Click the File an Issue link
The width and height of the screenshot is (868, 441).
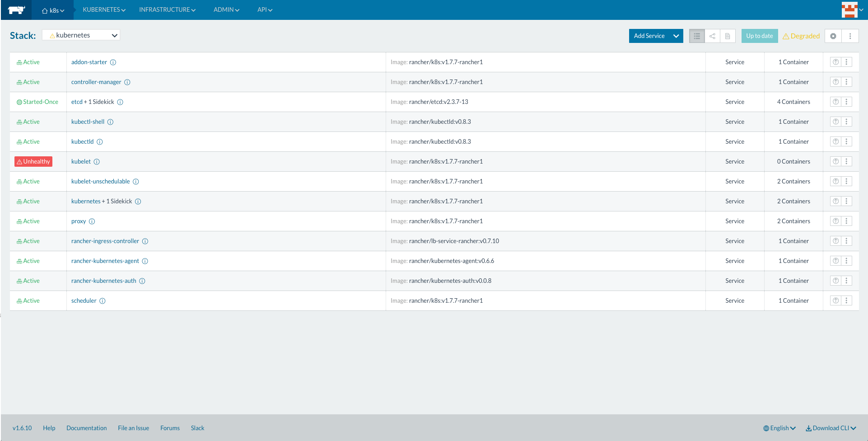[134, 428]
